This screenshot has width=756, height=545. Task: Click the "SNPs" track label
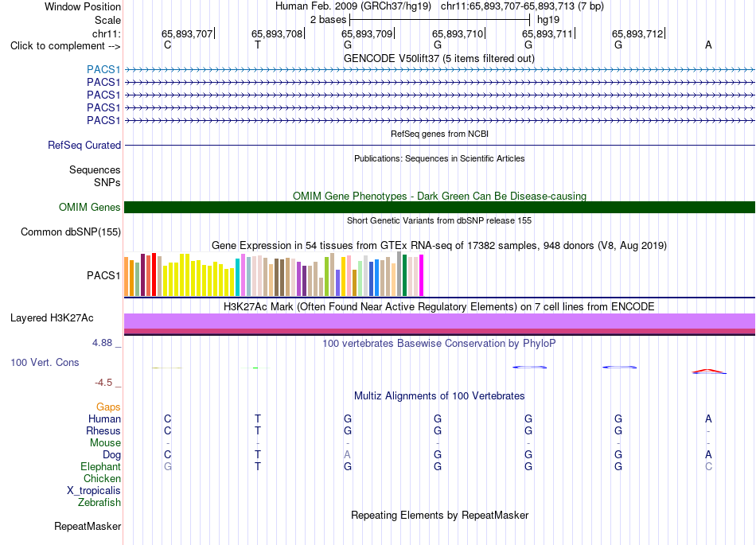(x=107, y=182)
